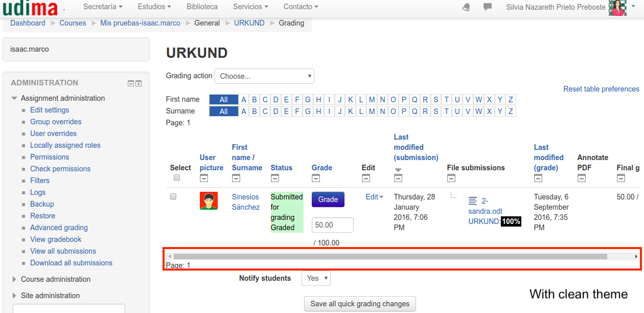The width and height of the screenshot is (644, 313).
Task: Open the Biblioteca menu item
Action: coord(202,7)
